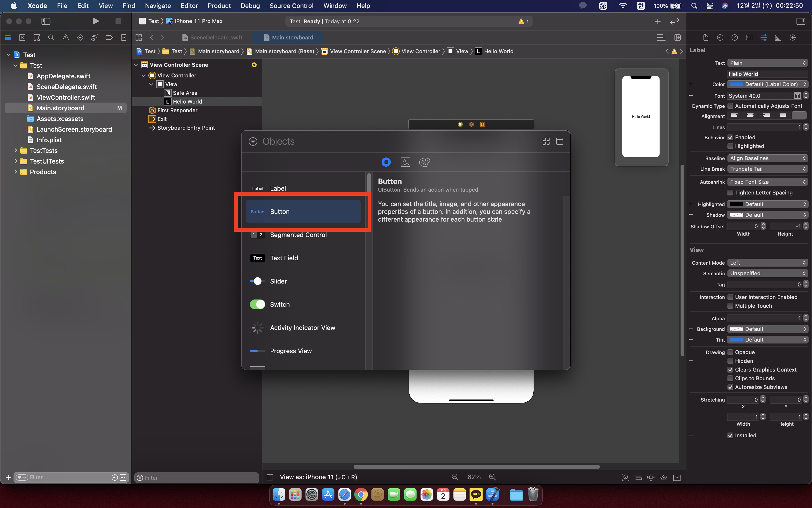Open the Shadow color swatch dropdown
812x508 pixels.
click(767, 215)
